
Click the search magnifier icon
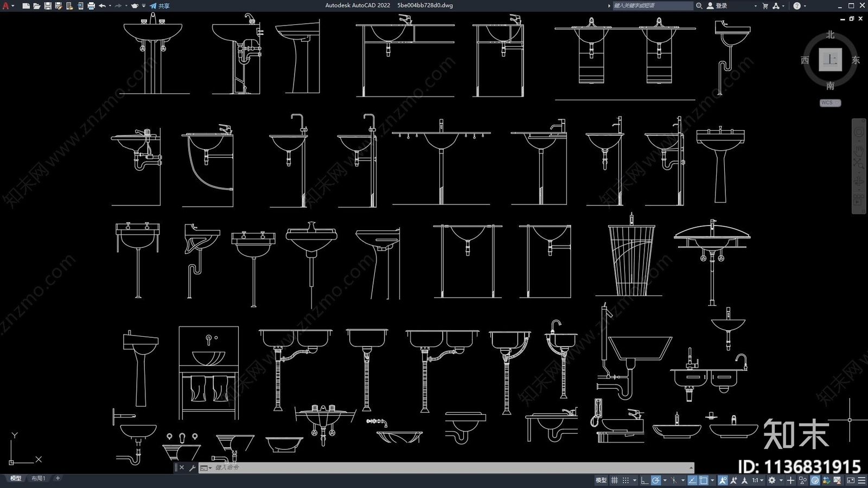(699, 5)
